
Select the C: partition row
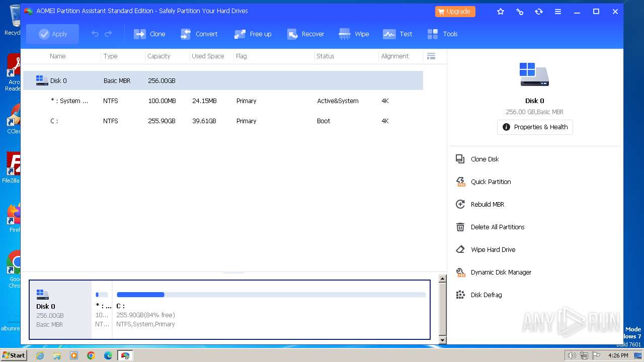223,121
